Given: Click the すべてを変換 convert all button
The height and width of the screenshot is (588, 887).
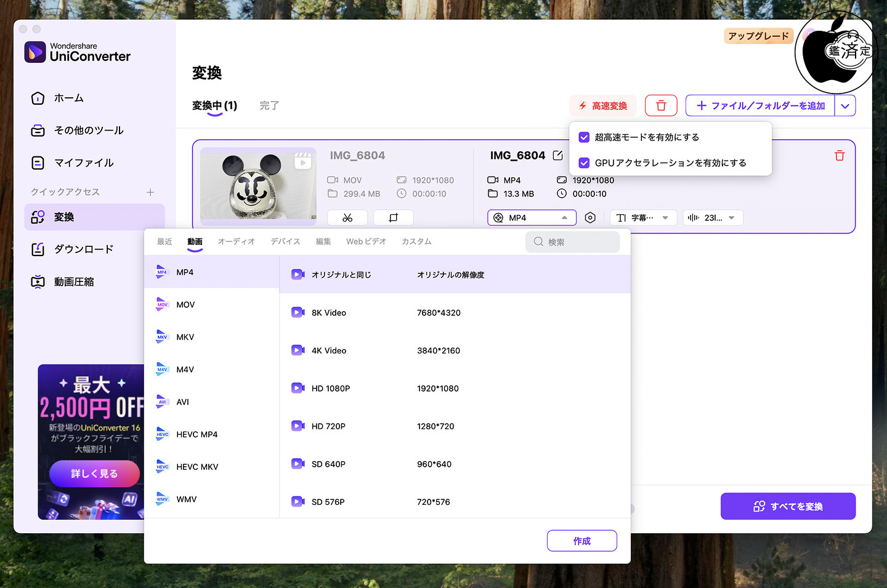Looking at the screenshot, I should (788, 506).
